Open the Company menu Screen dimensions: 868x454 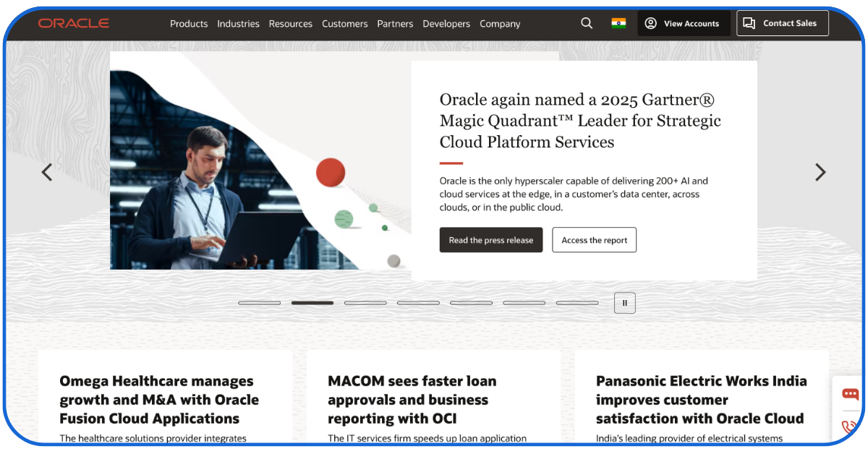[x=500, y=24]
